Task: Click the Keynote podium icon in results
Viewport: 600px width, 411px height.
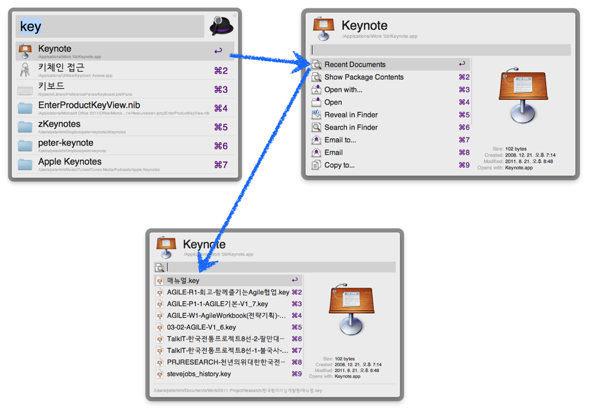Action: tap(25, 51)
